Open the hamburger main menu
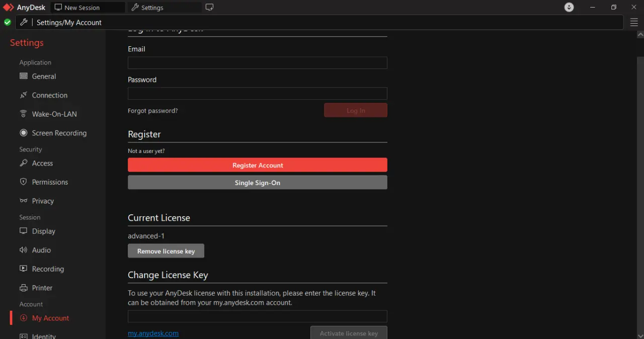 (634, 22)
